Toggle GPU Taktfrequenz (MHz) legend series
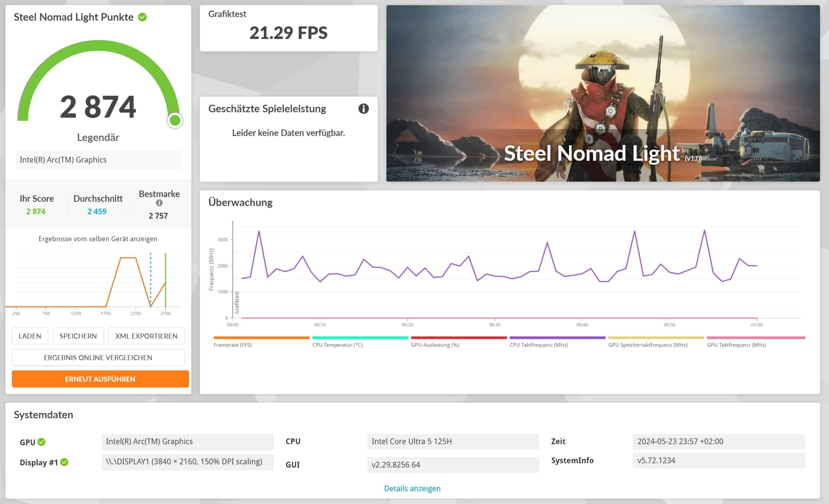 coord(736,345)
